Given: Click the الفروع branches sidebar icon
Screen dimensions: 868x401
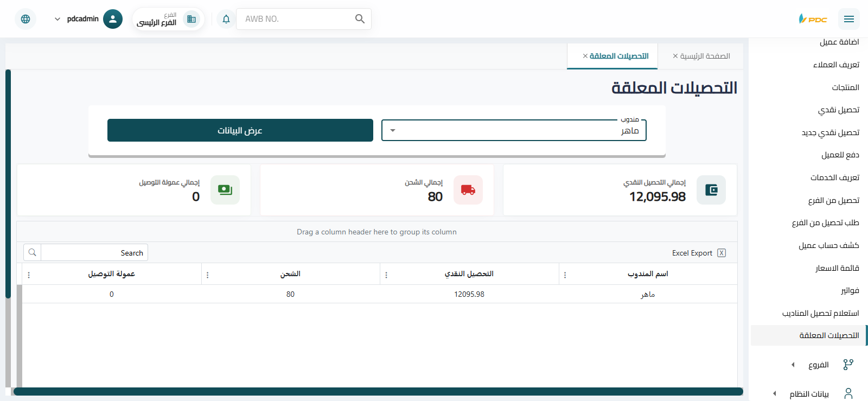Looking at the screenshot, I should point(848,365).
